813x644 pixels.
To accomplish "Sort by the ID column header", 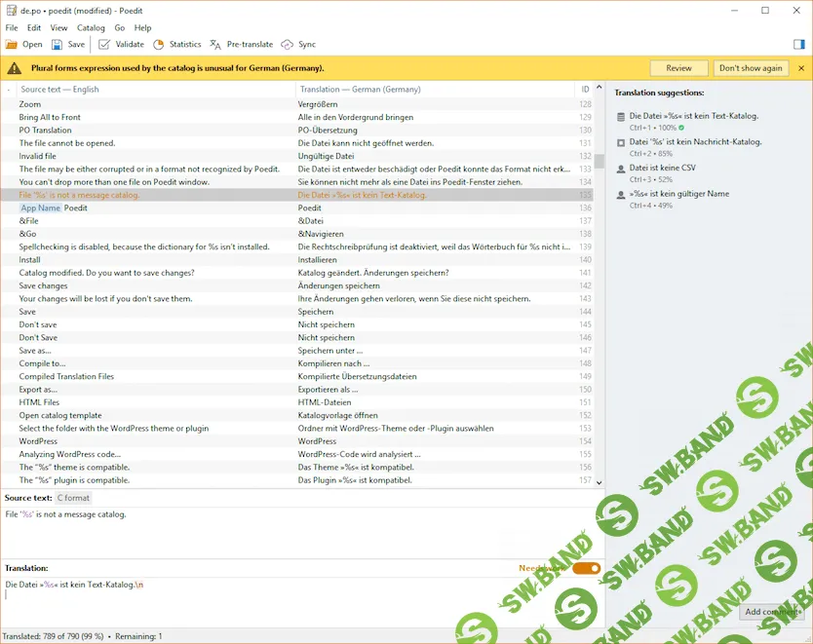I will (585, 90).
